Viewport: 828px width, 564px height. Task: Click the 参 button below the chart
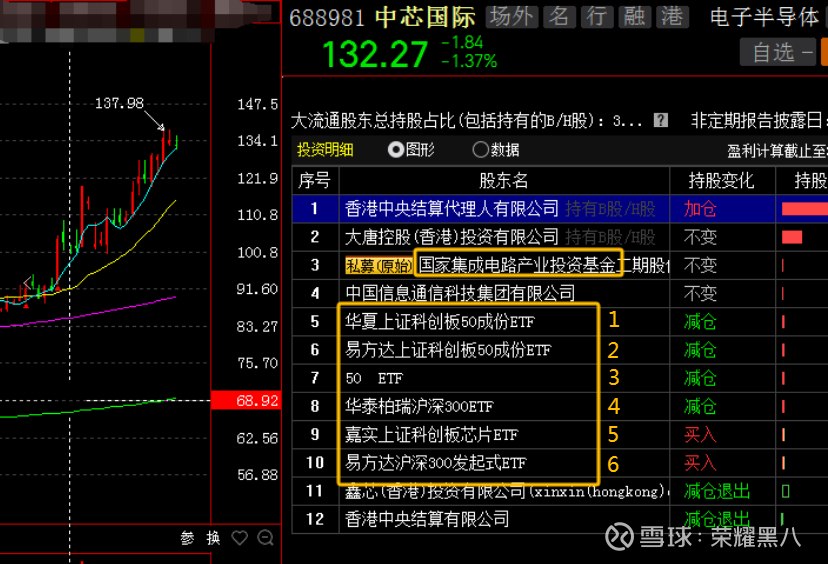pos(187,538)
